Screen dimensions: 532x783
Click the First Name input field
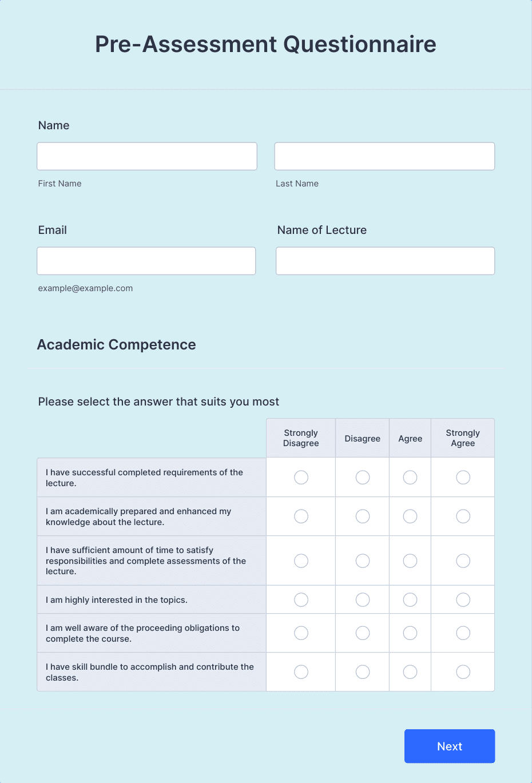(146, 156)
